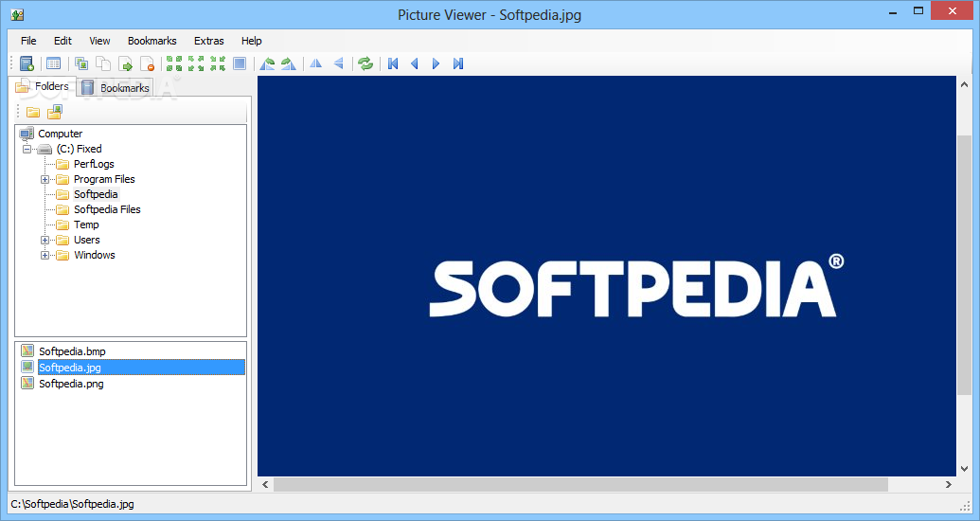The image size is (980, 521).
Task: Click the scroll up arrow of image viewer
Action: [963, 83]
